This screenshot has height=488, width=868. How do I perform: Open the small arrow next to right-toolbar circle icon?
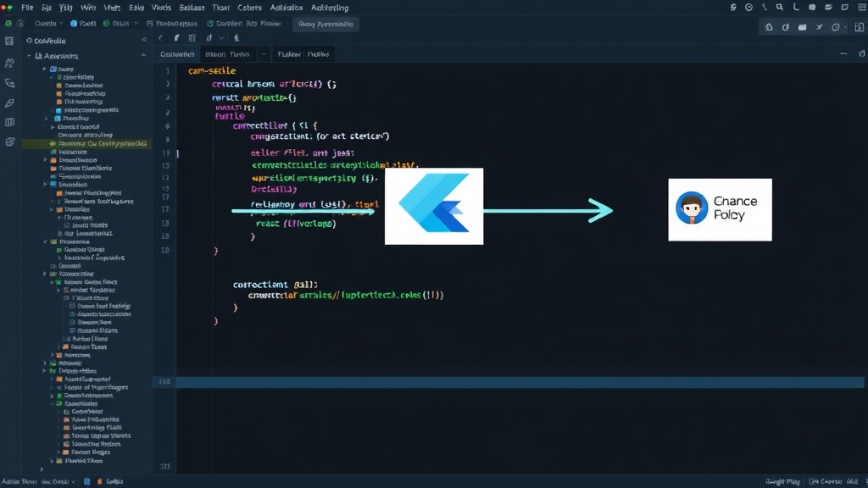tap(845, 27)
